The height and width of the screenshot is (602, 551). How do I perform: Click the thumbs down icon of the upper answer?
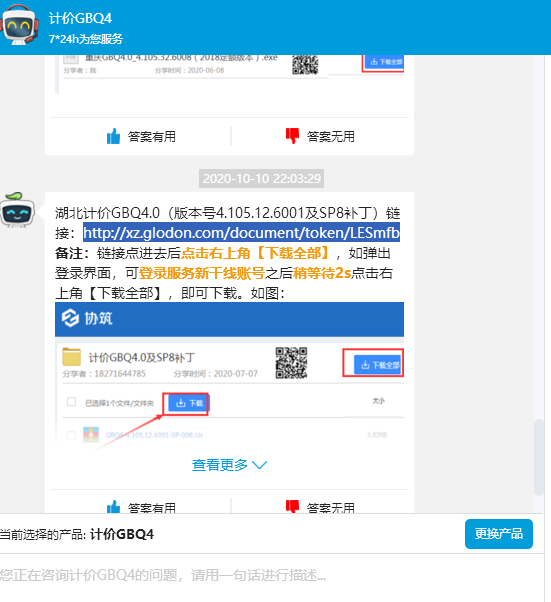click(292, 136)
